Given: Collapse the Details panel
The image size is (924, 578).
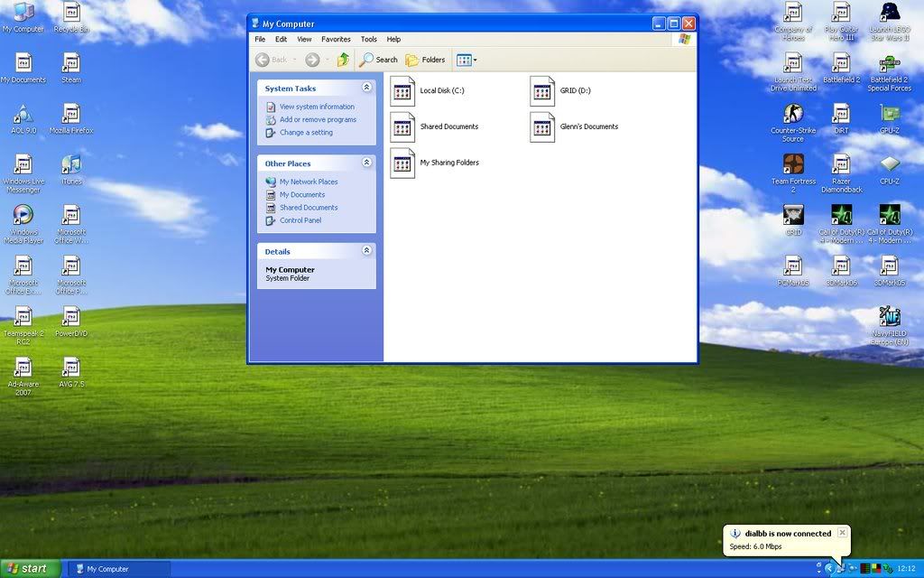Looking at the screenshot, I should (x=366, y=250).
